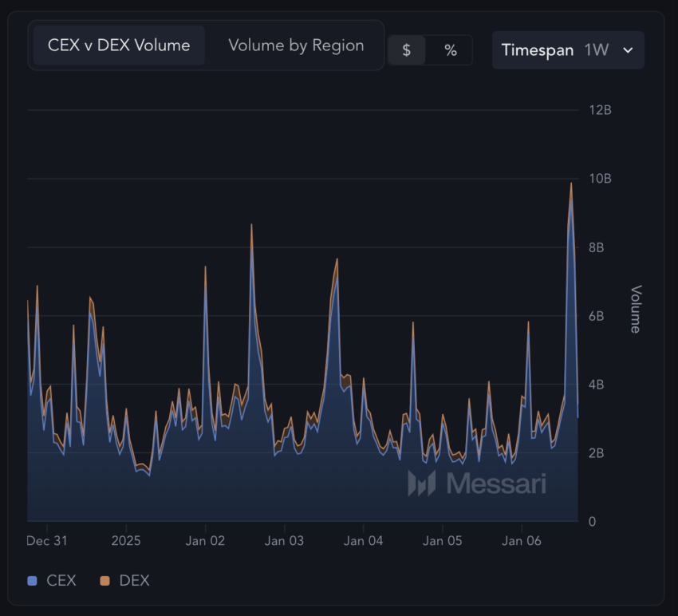Select the dollar sign display toggle
Image resolution: width=678 pixels, height=616 pixels.
pyautogui.click(x=407, y=50)
